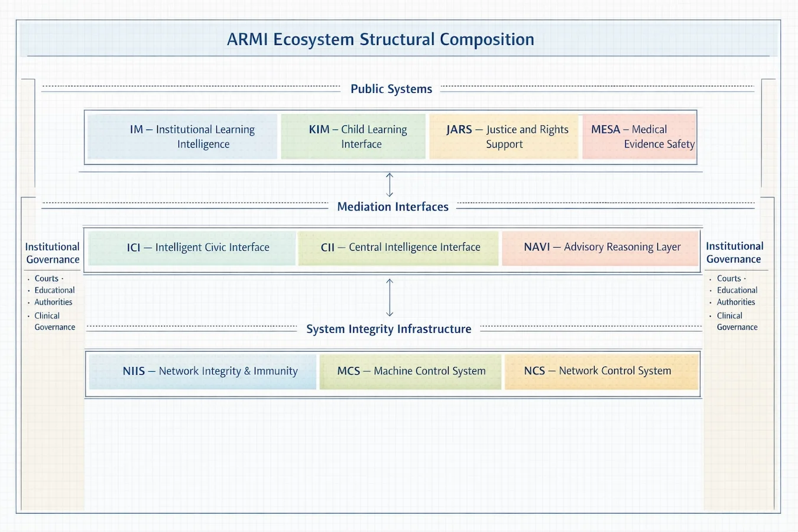This screenshot has width=798, height=532.
Task: Click the ICI Intelligent Civic Interface box
Action: pyautogui.click(x=192, y=248)
